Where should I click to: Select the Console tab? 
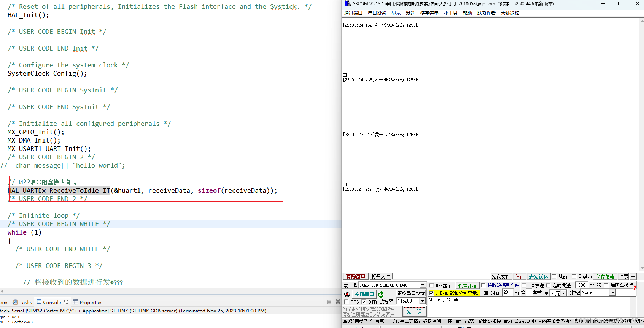click(x=52, y=302)
